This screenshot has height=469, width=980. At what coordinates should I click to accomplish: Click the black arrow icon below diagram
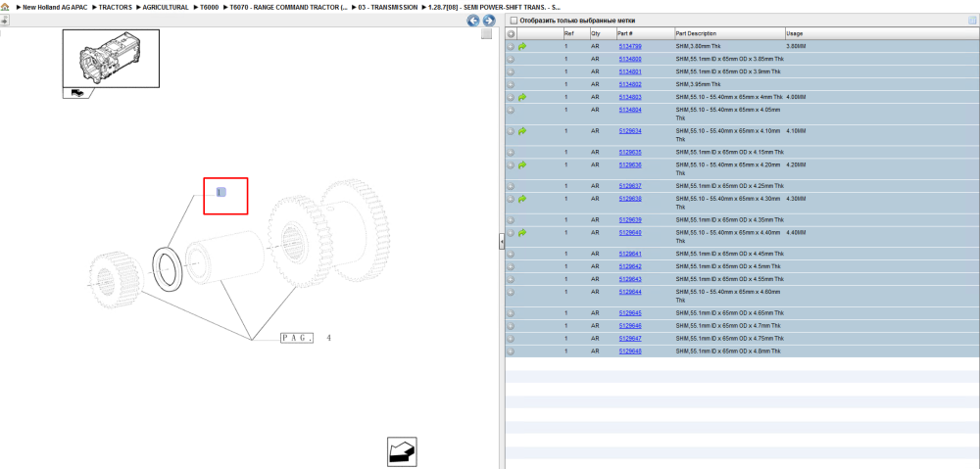point(402,451)
